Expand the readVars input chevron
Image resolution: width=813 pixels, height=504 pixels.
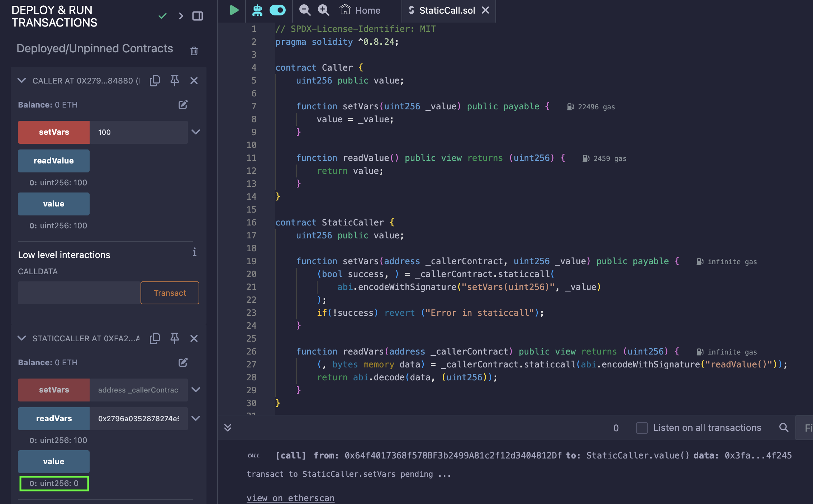196,418
